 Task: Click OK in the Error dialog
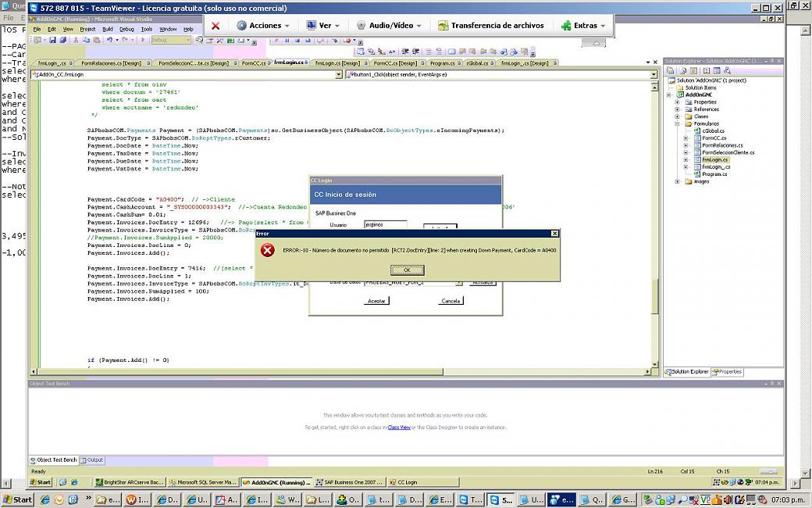(x=407, y=270)
